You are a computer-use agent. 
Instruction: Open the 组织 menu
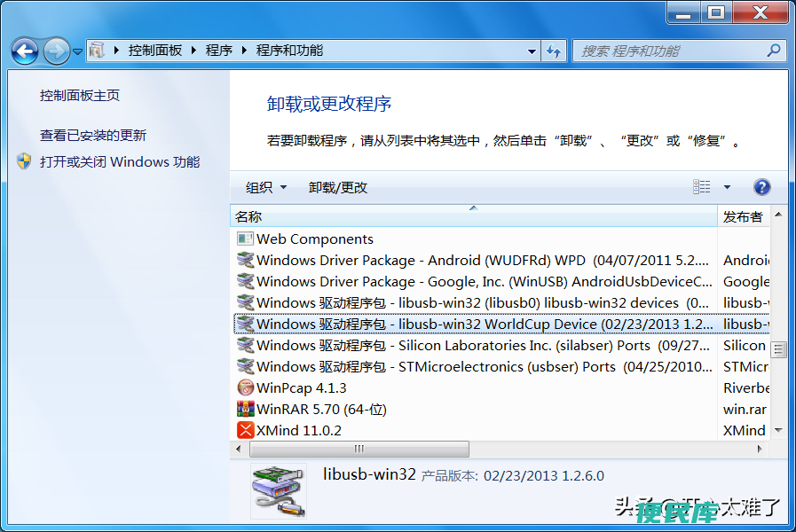[266, 188]
